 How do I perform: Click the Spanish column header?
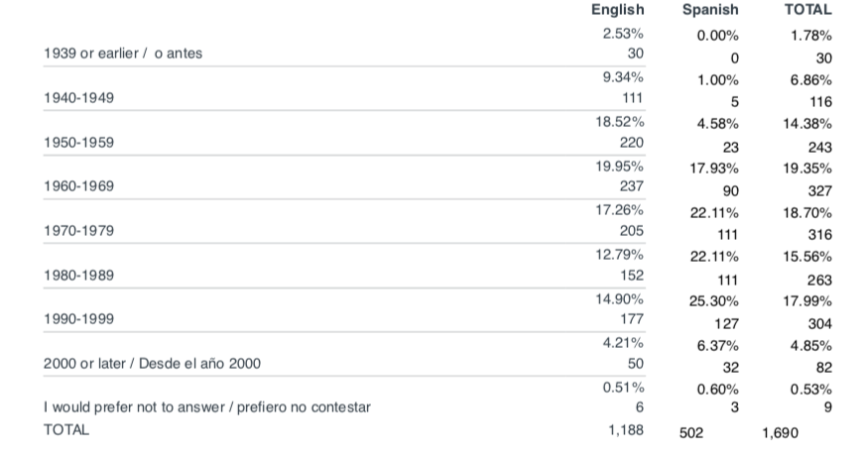pos(710,10)
